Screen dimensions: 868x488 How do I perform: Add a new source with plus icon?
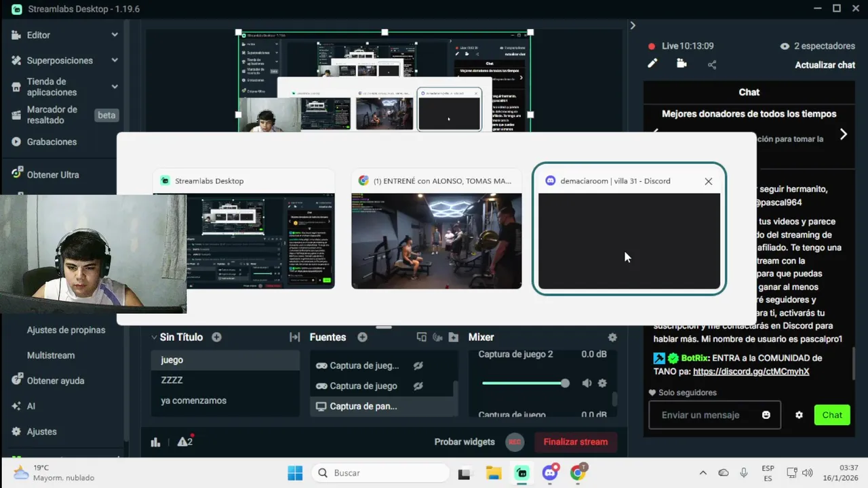pos(362,337)
